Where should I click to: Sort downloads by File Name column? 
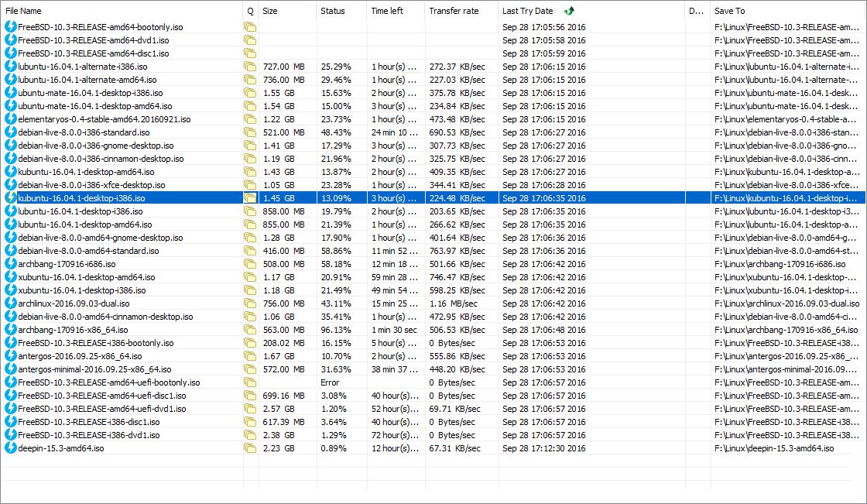122,11
